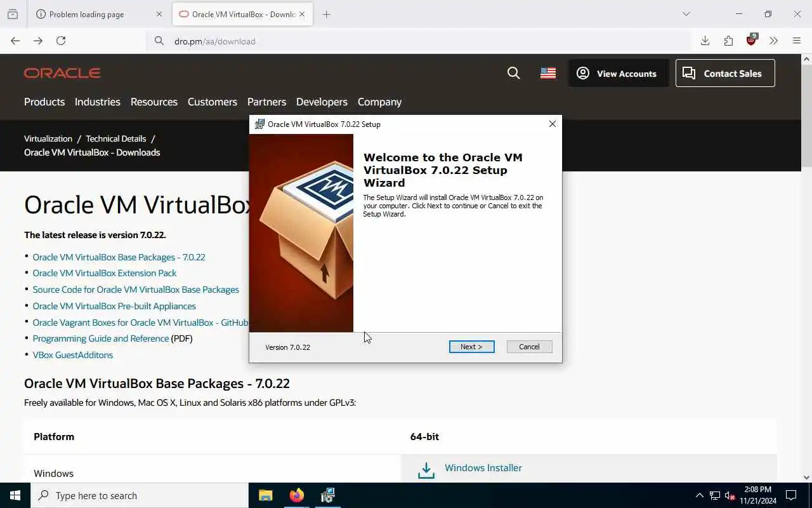Click the Oracle logo
This screenshot has width=812, height=508.
(62, 73)
